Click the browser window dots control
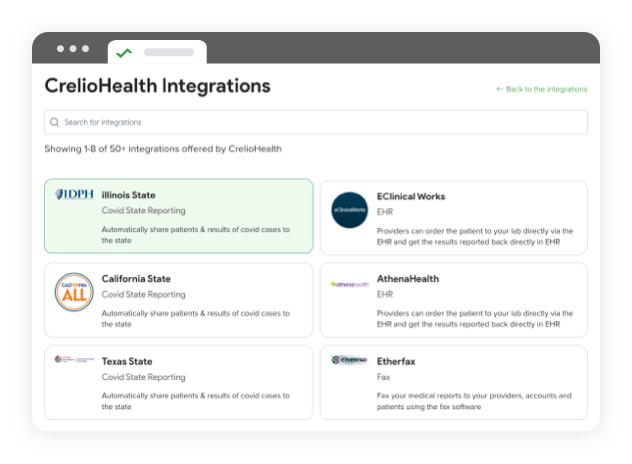The height and width of the screenshot is (464, 632). [x=73, y=48]
